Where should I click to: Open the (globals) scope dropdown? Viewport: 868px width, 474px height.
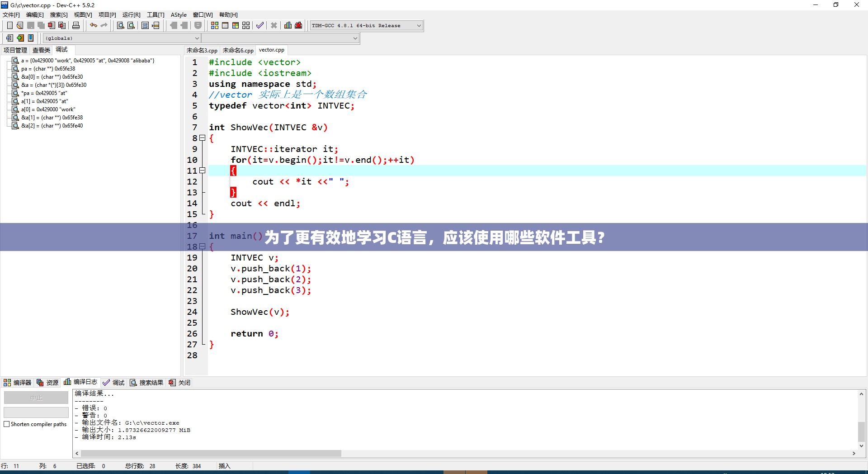[122, 38]
